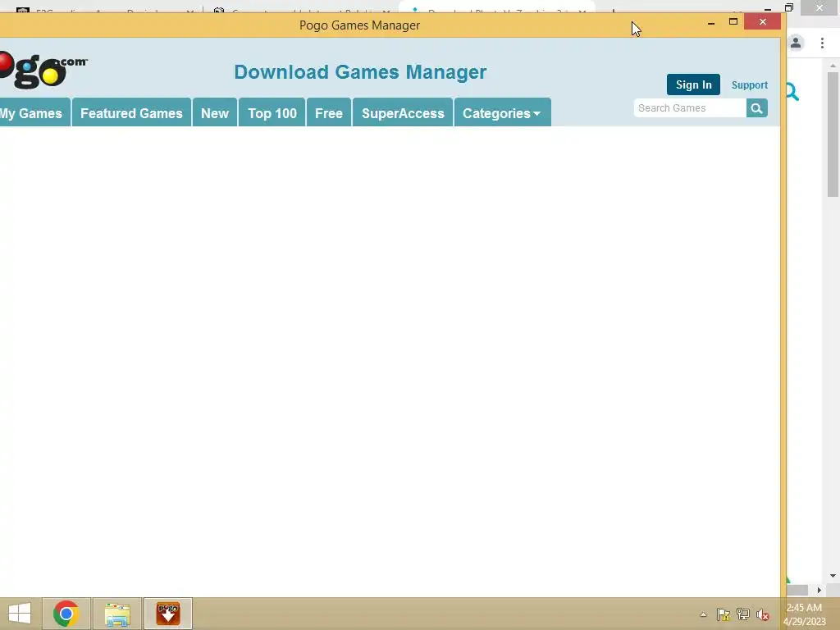Minimize the Pogo Games Manager window

[x=711, y=22]
